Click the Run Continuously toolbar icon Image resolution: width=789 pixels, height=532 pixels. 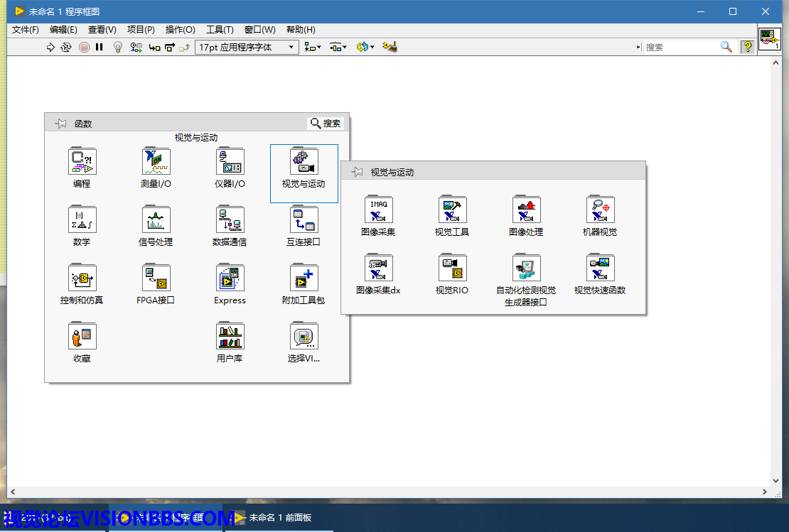(66, 47)
